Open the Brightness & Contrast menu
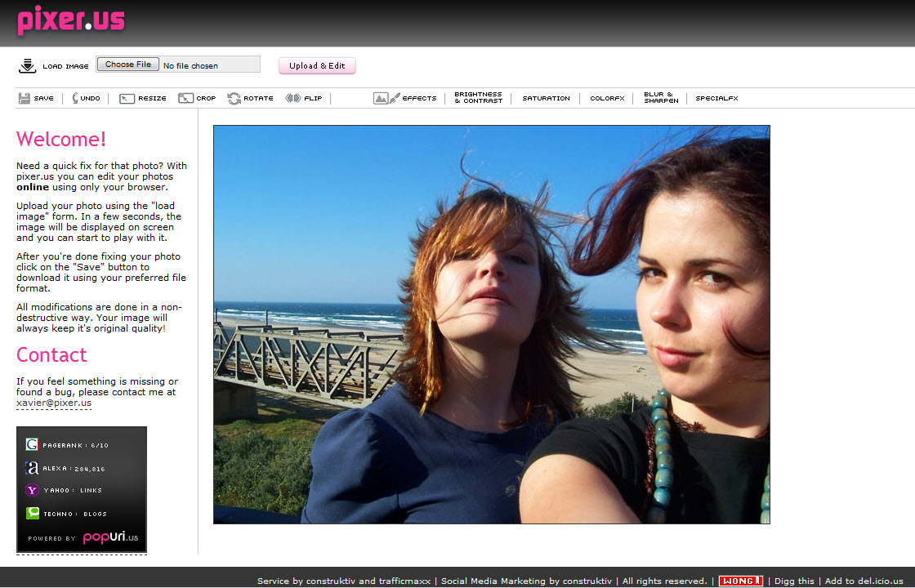Screen dimensions: 915x588 479,98
